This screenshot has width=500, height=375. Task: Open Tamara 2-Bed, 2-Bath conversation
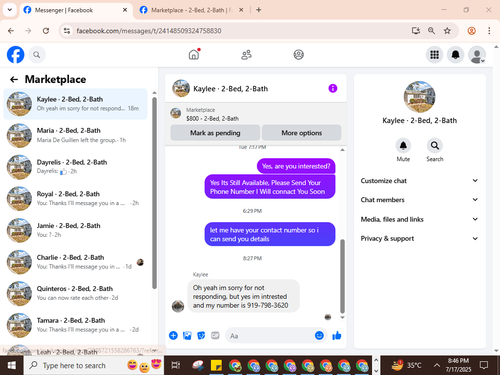point(75,325)
